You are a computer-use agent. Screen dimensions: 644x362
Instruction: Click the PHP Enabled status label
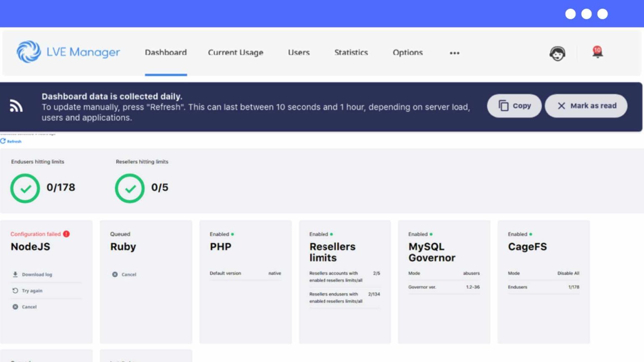click(x=219, y=234)
